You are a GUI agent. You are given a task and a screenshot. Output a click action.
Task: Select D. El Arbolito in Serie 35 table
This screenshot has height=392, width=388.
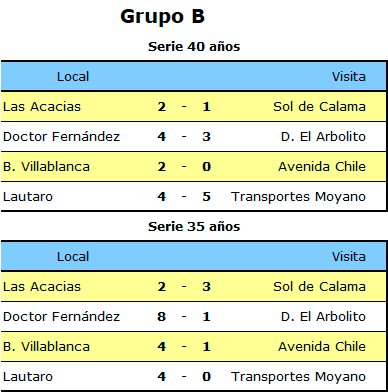(323, 316)
